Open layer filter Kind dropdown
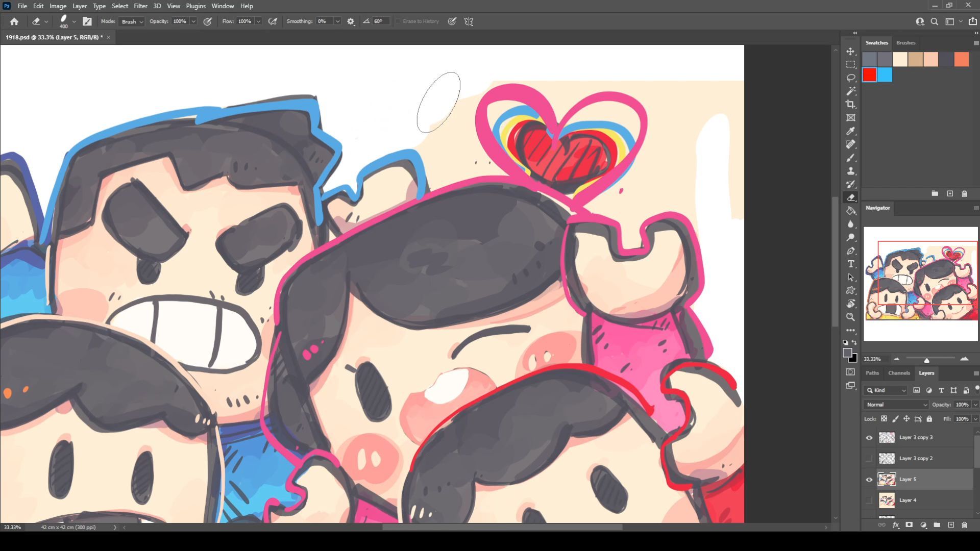Screen dimensions: 980x551 point(886,390)
